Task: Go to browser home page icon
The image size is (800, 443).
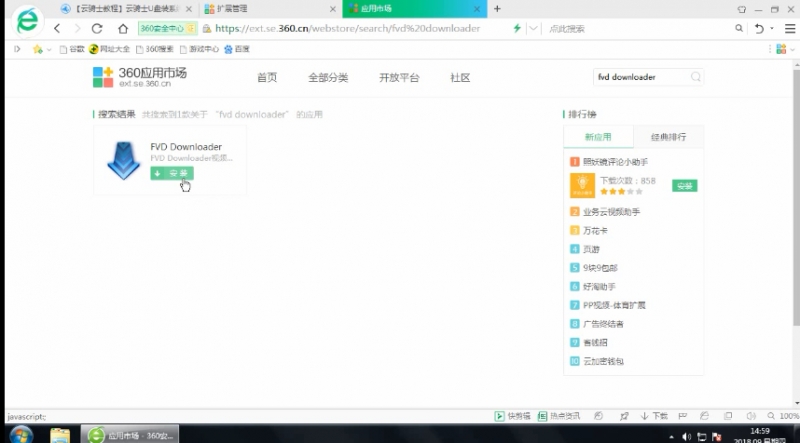Action: tap(122, 29)
